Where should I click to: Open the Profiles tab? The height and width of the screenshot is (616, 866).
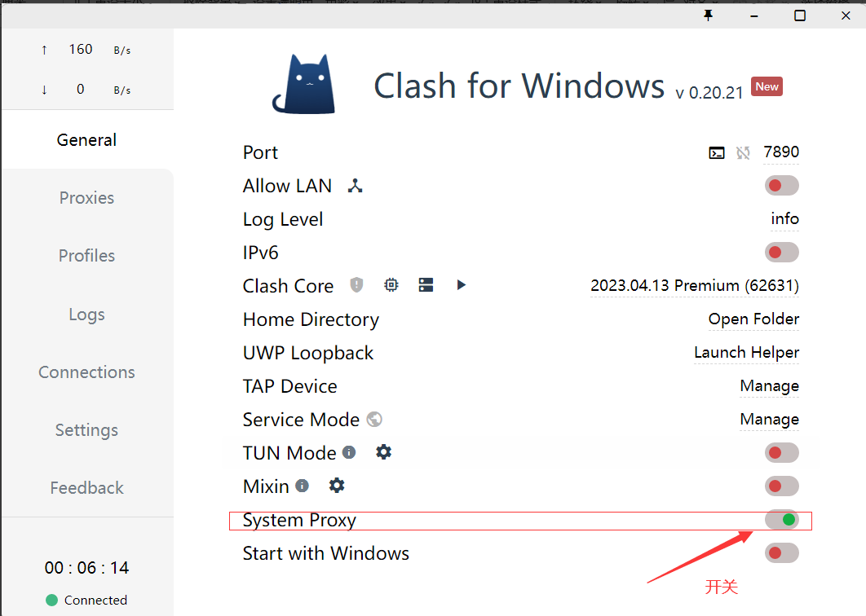86,256
